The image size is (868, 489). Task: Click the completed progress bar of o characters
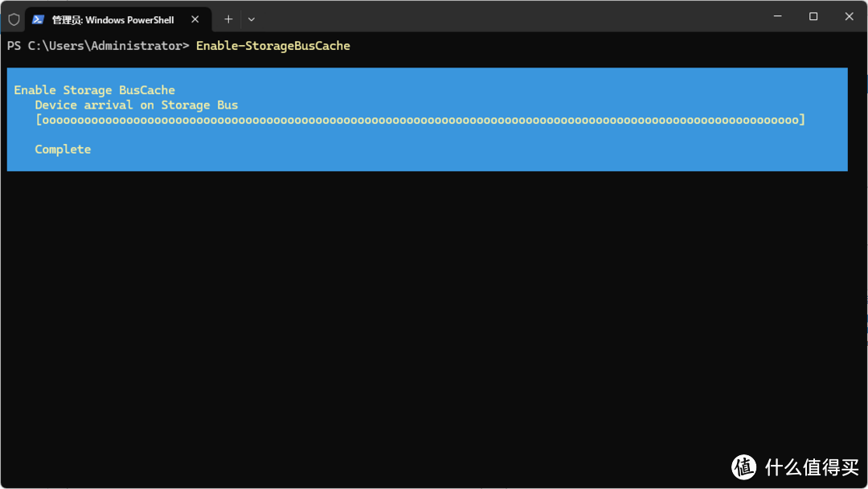(x=420, y=120)
